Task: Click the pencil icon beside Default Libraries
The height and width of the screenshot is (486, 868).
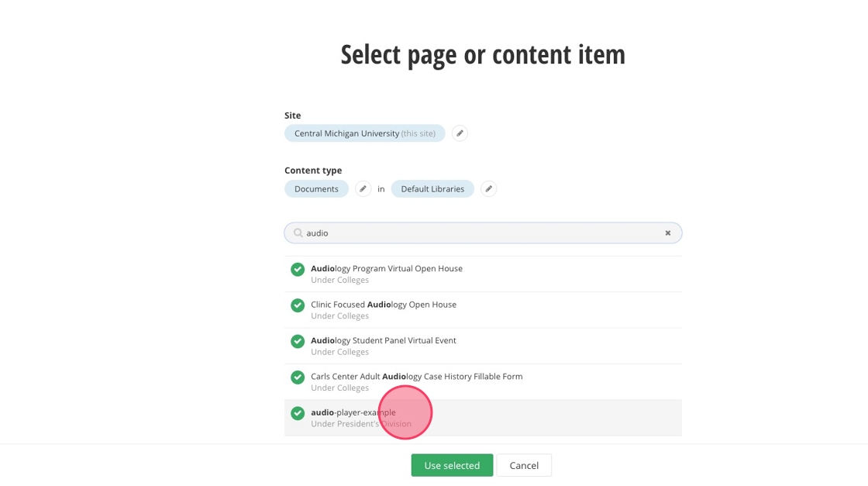Action: [488, 189]
